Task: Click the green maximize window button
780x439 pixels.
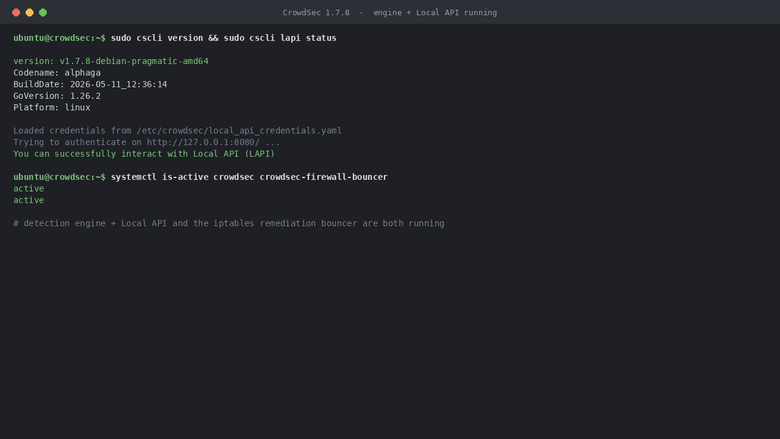Action: (43, 12)
